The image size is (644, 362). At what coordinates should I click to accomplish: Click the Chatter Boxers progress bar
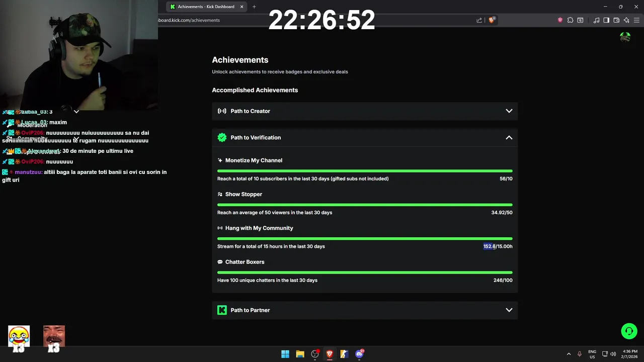pos(365,273)
